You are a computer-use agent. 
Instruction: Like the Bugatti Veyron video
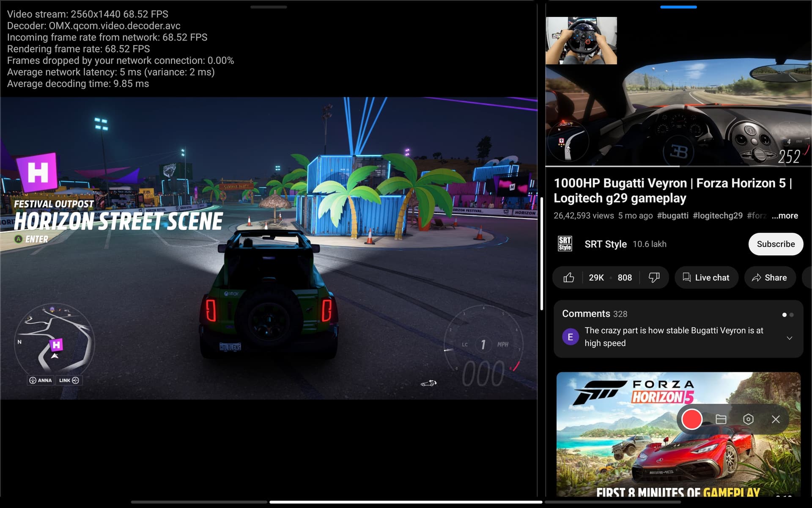568,278
